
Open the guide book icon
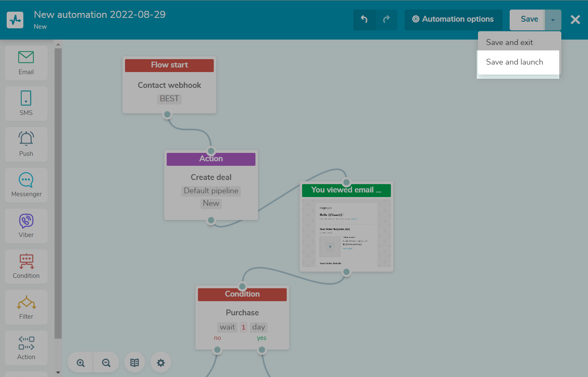[x=135, y=363]
